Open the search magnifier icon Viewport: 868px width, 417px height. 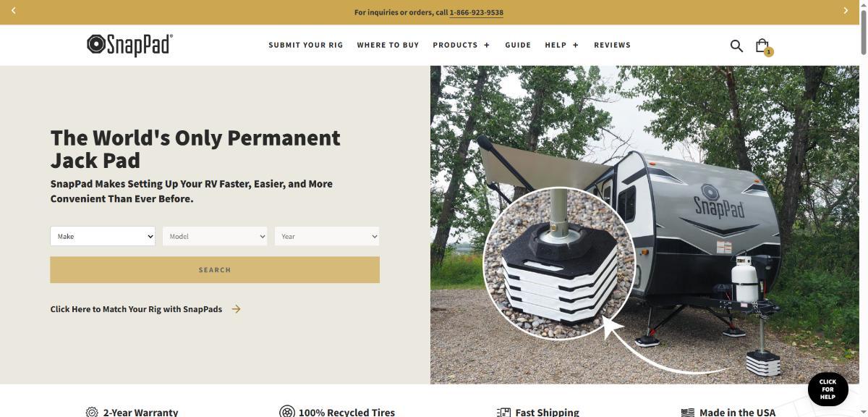[736, 46]
